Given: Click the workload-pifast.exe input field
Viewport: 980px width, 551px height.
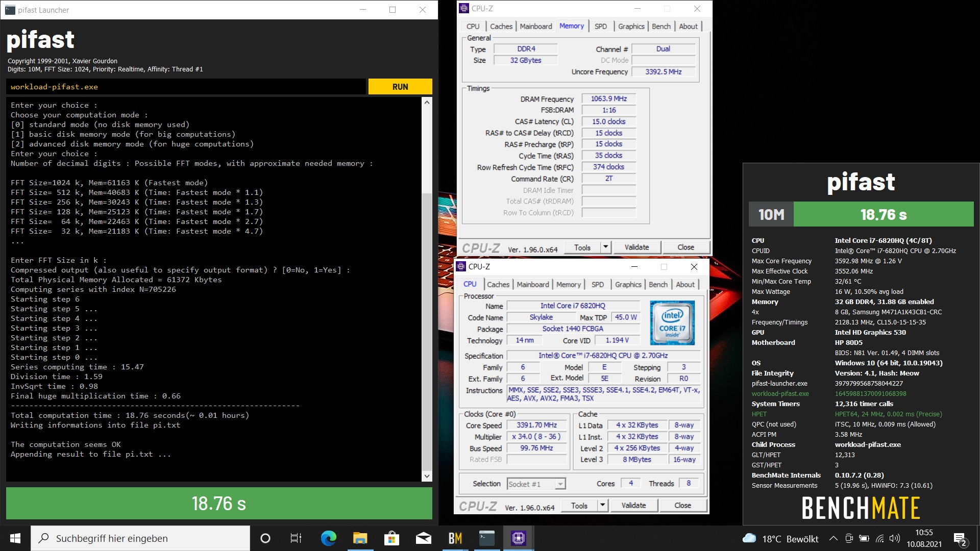Looking at the screenshot, I should [186, 87].
